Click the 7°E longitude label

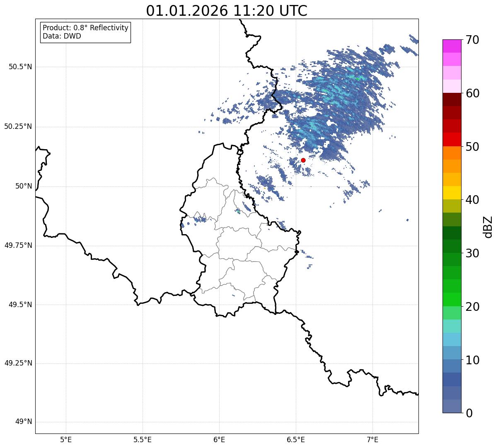(372, 439)
